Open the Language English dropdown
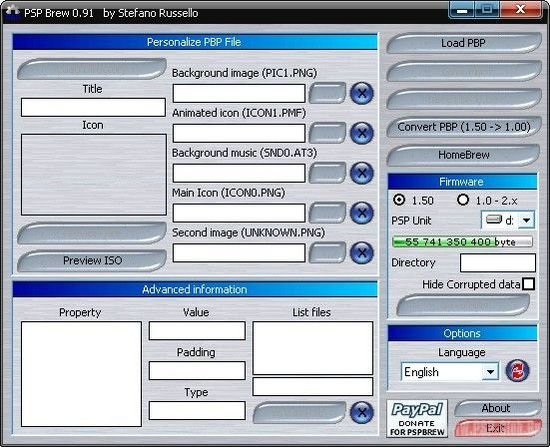Viewport: 550px width, 447px height. click(x=490, y=372)
